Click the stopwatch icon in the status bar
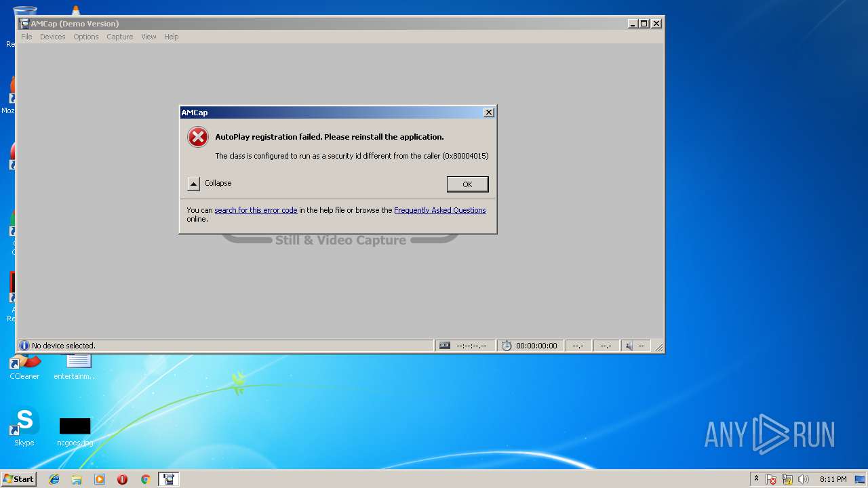The width and height of the screenshot is (868, 488). pyautogui.click(x=507, y=346)
